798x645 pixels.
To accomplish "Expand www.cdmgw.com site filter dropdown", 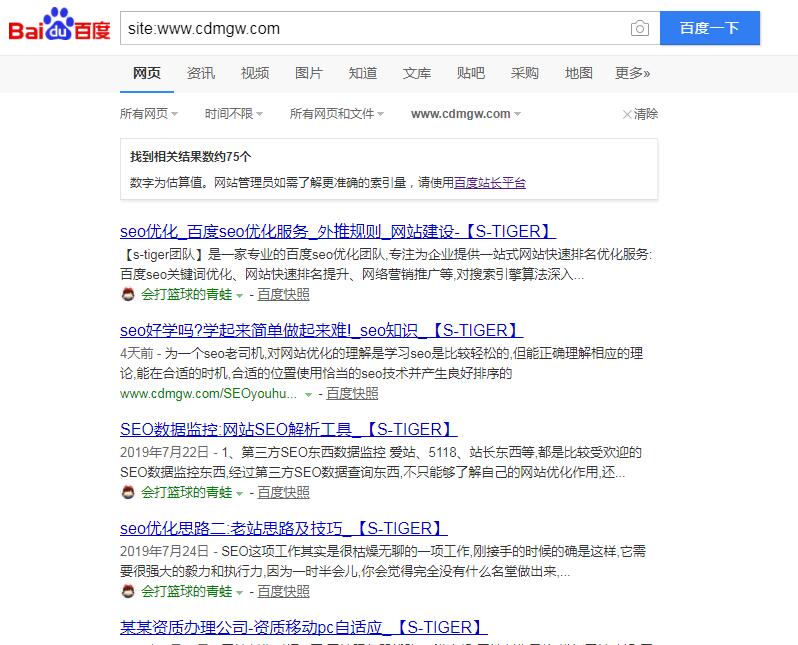I will click(x=466, y=114).
